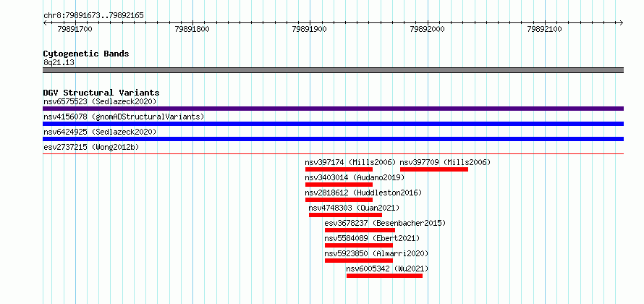Viewport: 644px width, 304px height.
Task: Open variant nsv397709 (Mills2006) label
Action: click(x=445, y=162)
